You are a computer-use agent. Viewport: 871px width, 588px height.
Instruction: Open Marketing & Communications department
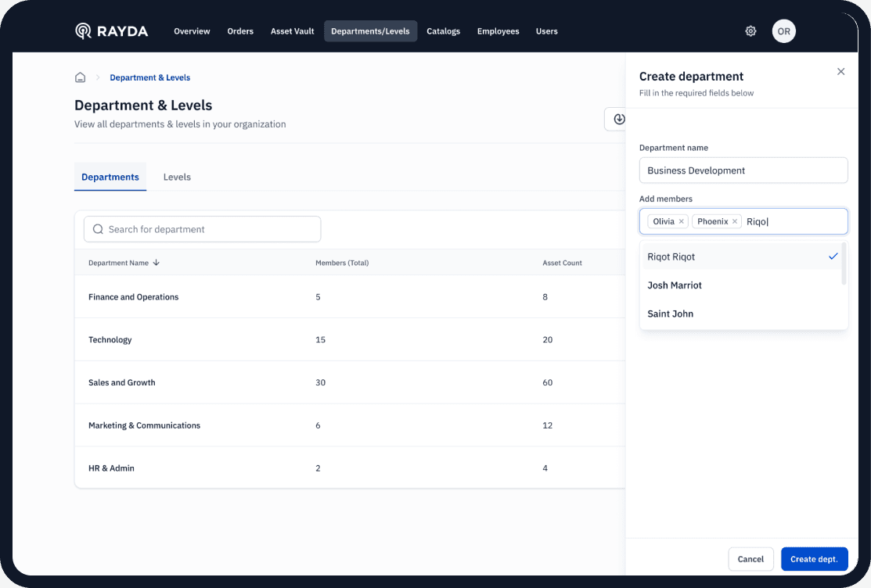tap(350, 425)
